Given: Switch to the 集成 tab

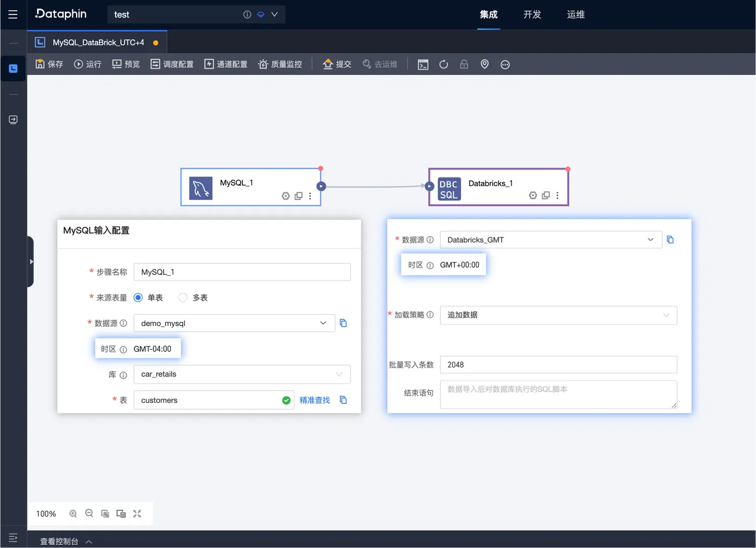Looking at the screenshot, I should tap(489, 15).
